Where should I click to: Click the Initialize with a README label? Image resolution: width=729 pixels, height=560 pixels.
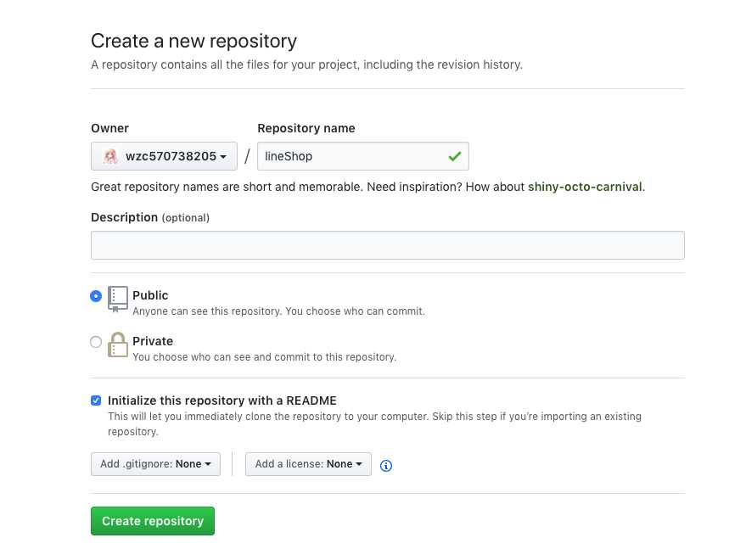[222, 400]
